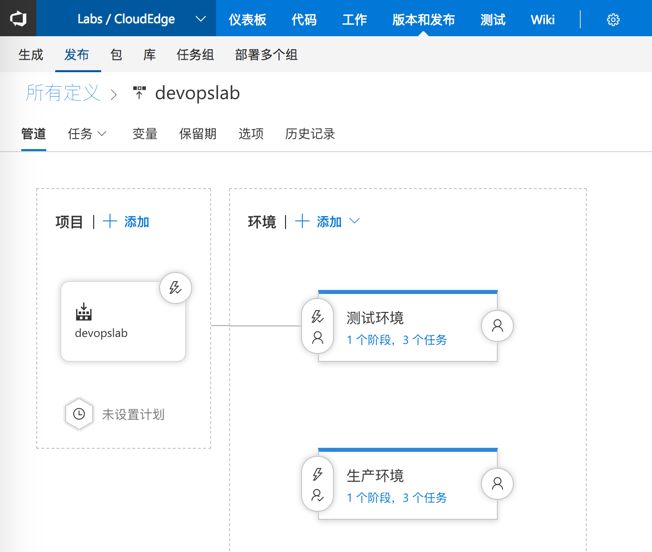This screenshot has width=652, height=552.
Task: Click the devopslab definition title
Action: 198,93
